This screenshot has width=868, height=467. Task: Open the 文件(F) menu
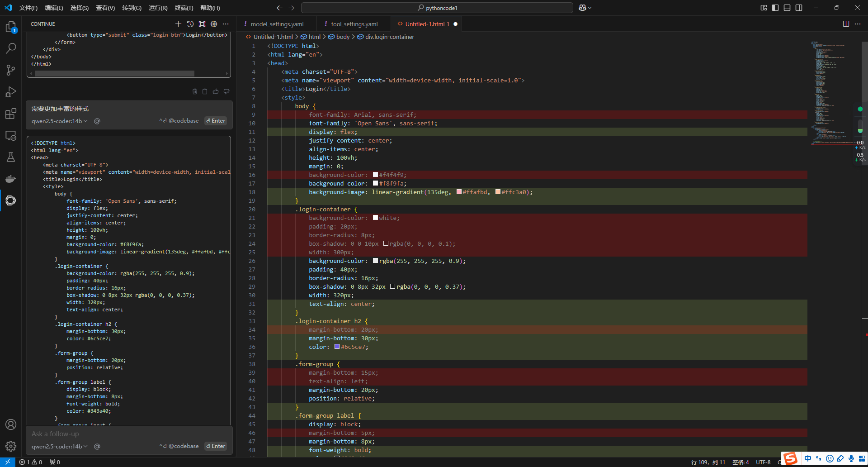[28, 8]
